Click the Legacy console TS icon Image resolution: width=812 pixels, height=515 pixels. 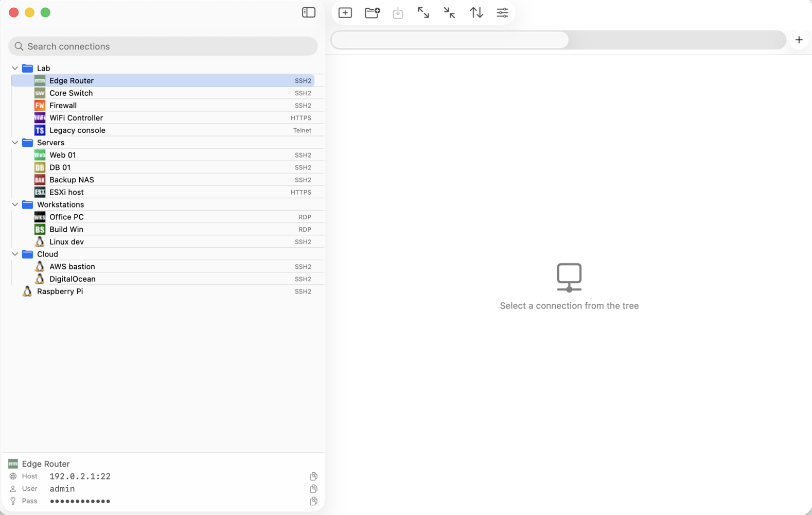click(40, 130)
